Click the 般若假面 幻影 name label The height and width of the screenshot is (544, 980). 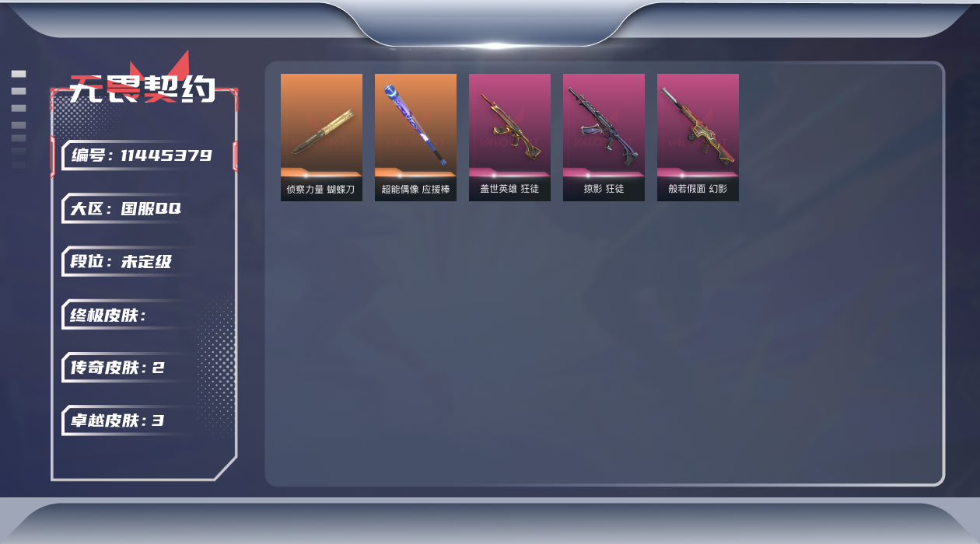pos(698,189)
